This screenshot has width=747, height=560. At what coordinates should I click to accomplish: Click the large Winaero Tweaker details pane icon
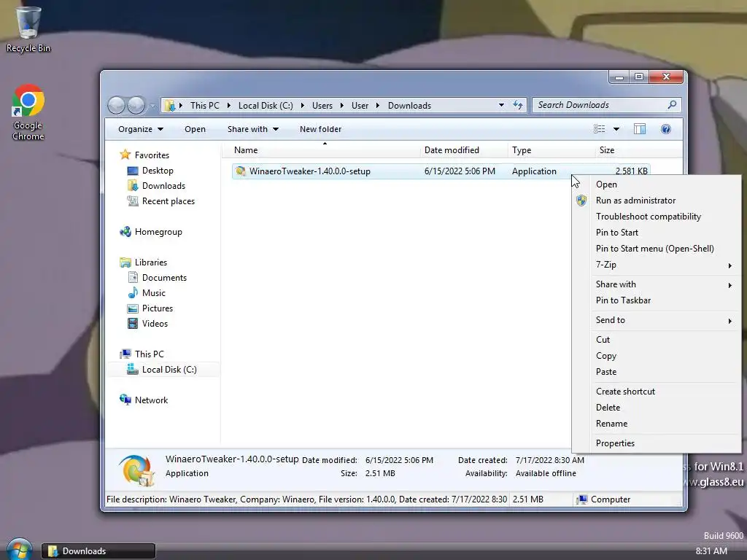[x=137, y=469]
